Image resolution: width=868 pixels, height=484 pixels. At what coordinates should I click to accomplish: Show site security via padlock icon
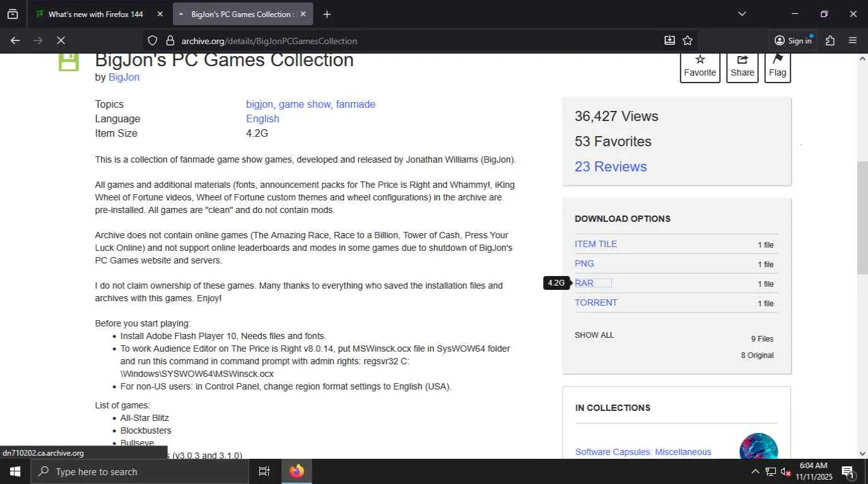point(170,40)
